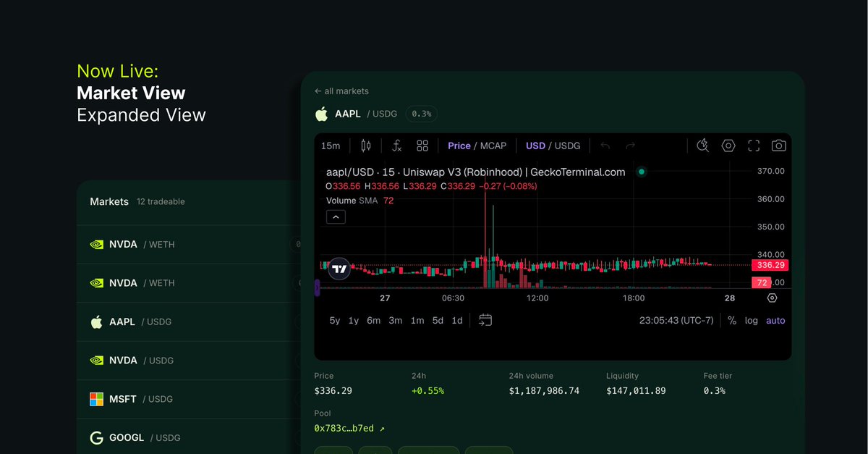868x454 pixels.
Task: Open chart settings hexagon in top toolbar
Action: click(x=728, y=146)
